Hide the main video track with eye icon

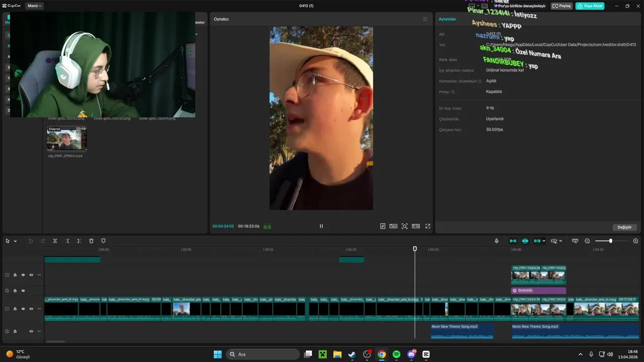coord(23,309)
